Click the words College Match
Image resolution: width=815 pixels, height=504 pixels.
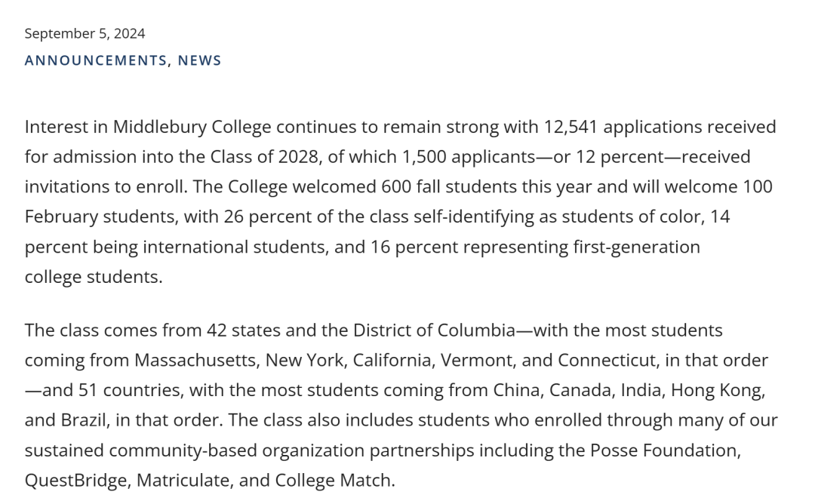point(334,480)
